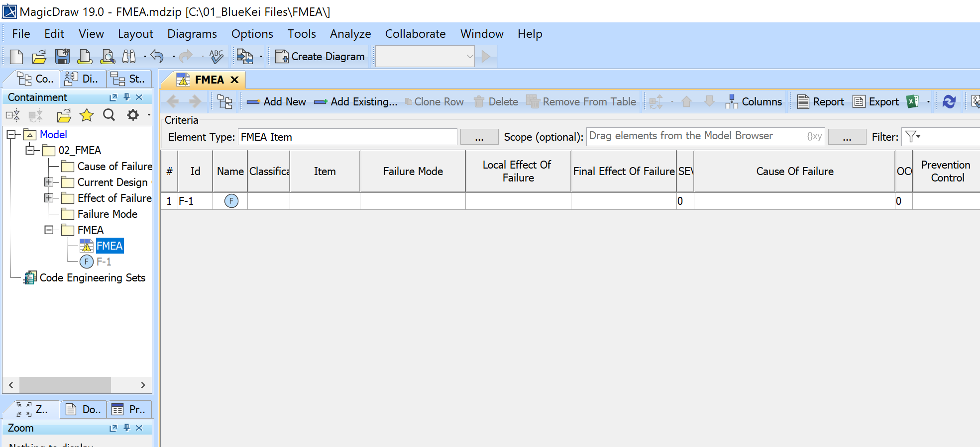Click the gear options icon in Containment
Viewport: 980px width, 447px height.
point(133,115)
